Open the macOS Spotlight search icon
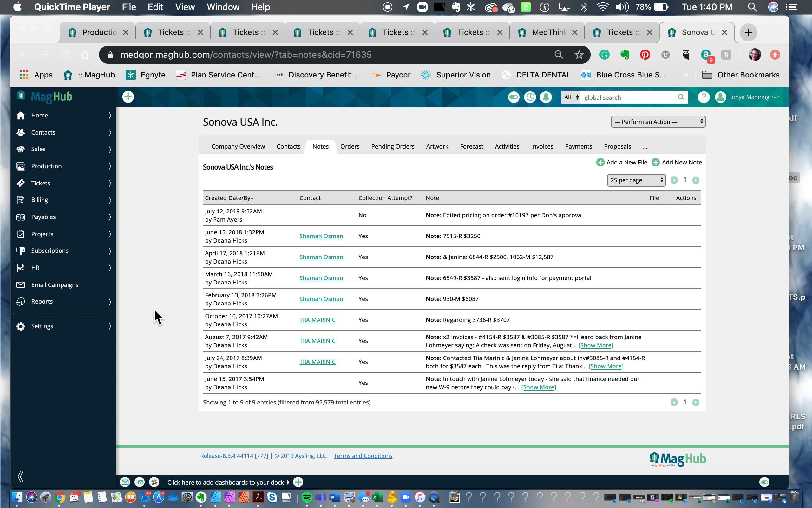 pyautogui.click(x=752, y=7)
